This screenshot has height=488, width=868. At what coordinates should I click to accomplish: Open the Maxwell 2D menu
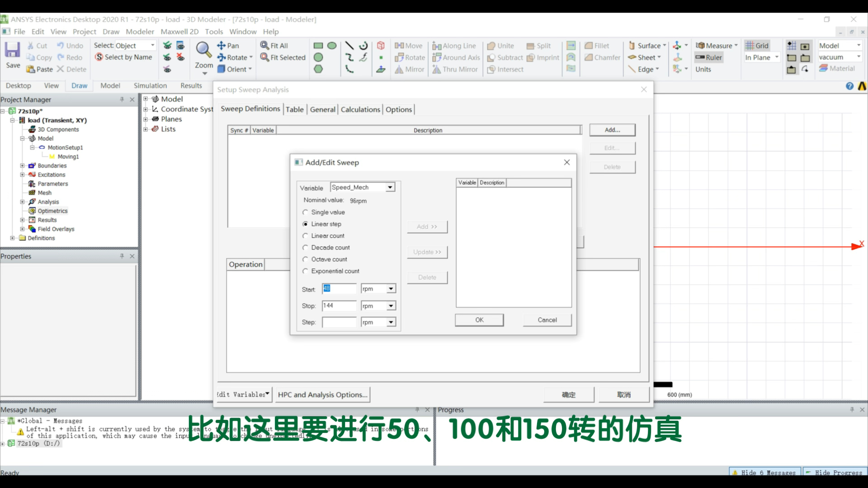[179, 32]
